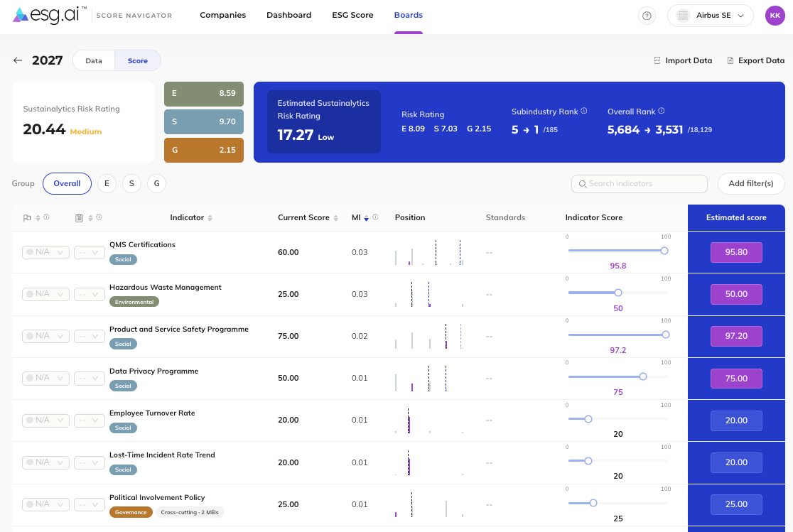
Task: Click the Import Data icon
Action: [657, 60]
